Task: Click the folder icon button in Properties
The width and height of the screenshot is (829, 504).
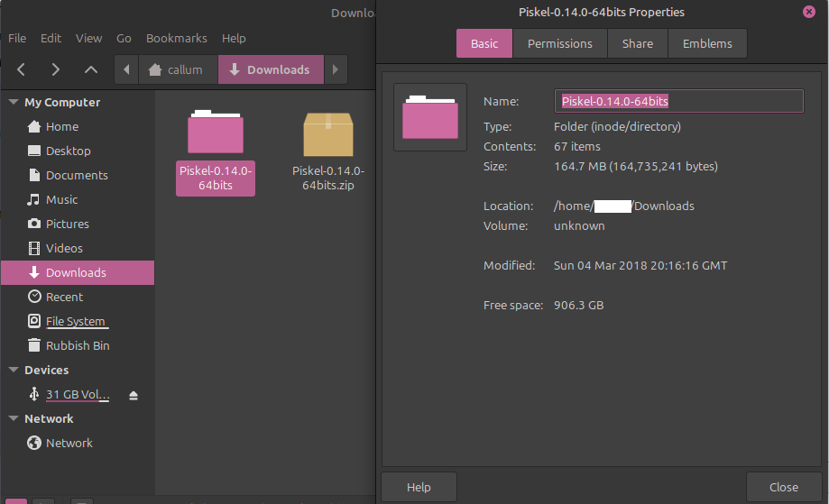Action: pos(430,117)
